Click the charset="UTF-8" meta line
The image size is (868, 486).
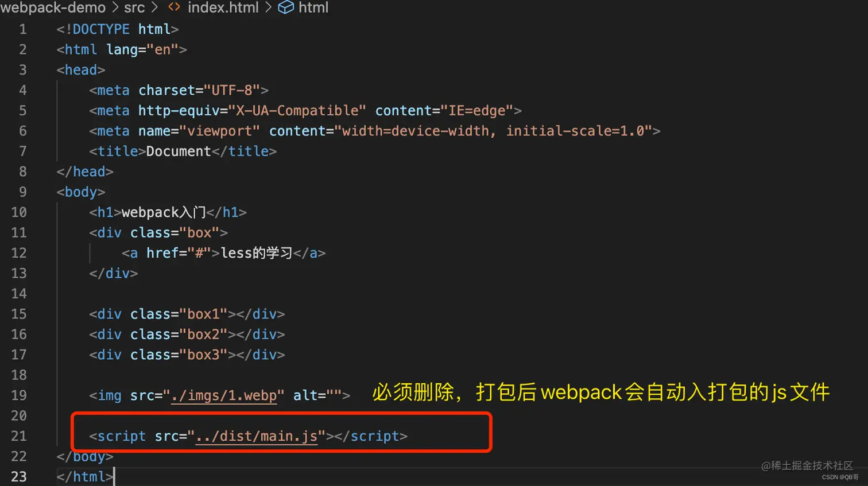179,91
